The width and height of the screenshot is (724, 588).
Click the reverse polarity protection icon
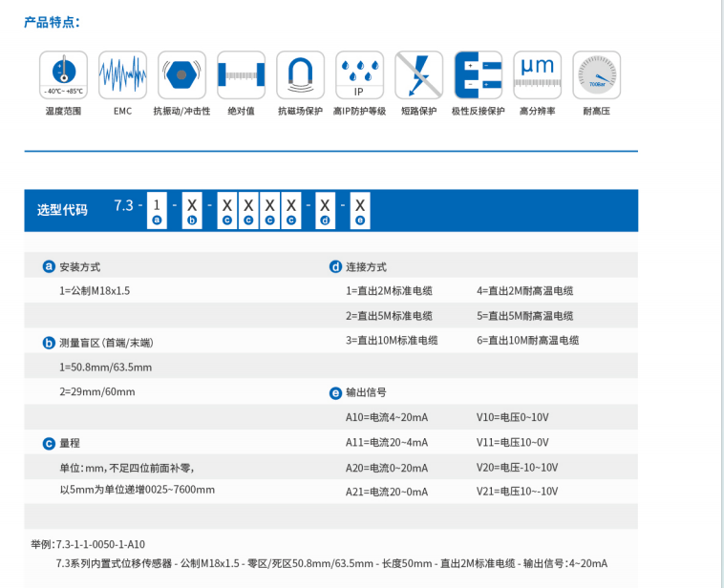pos(478,74)
